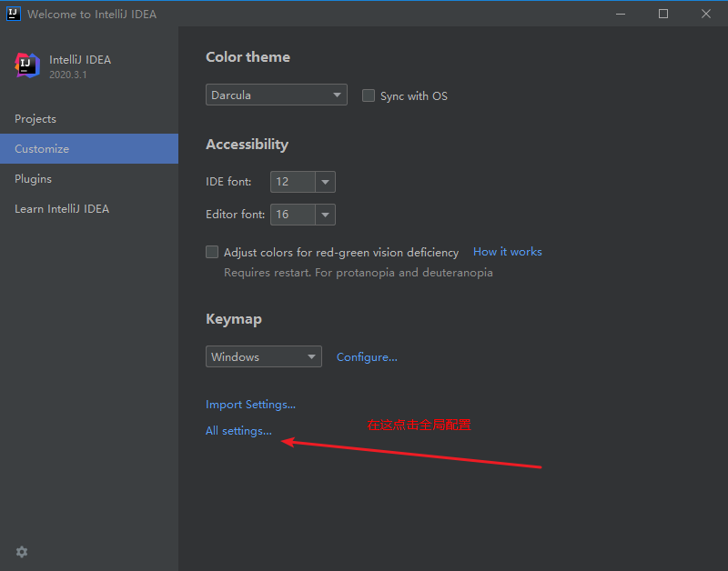Click the Editor font size field showing 16

click(x=292, y=215)
